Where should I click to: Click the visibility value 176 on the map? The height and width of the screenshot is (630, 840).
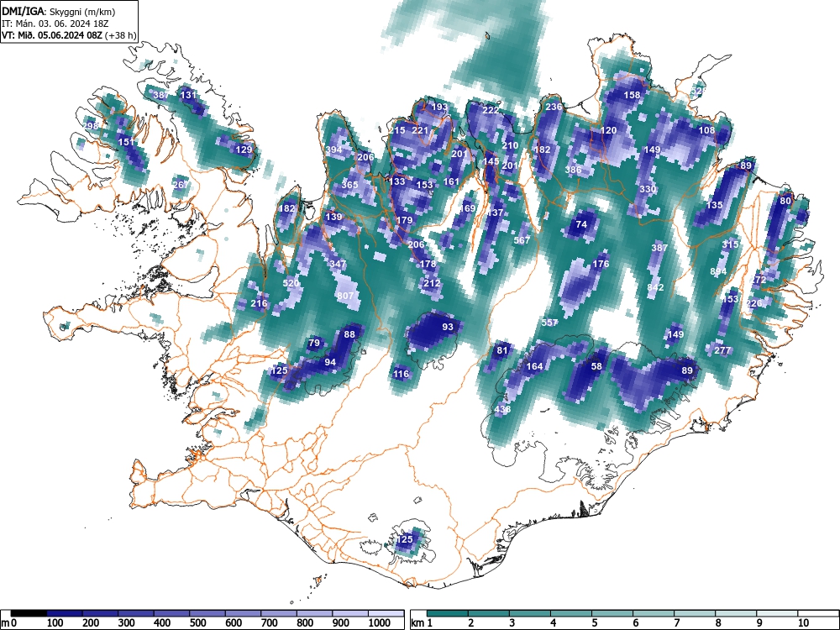(601, 264)
